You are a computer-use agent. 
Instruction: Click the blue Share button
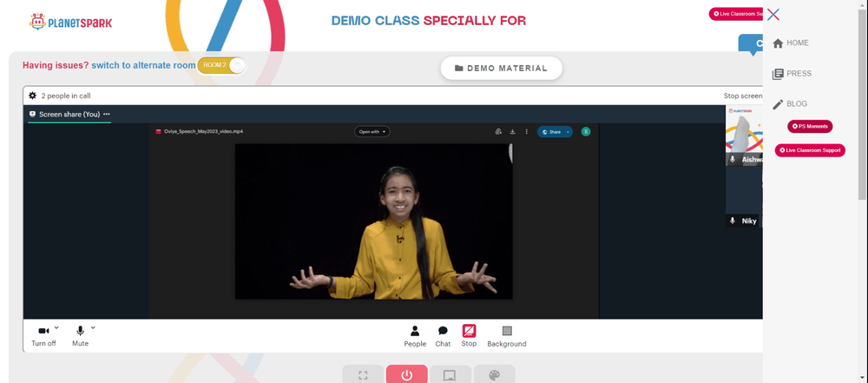[551, 132]
